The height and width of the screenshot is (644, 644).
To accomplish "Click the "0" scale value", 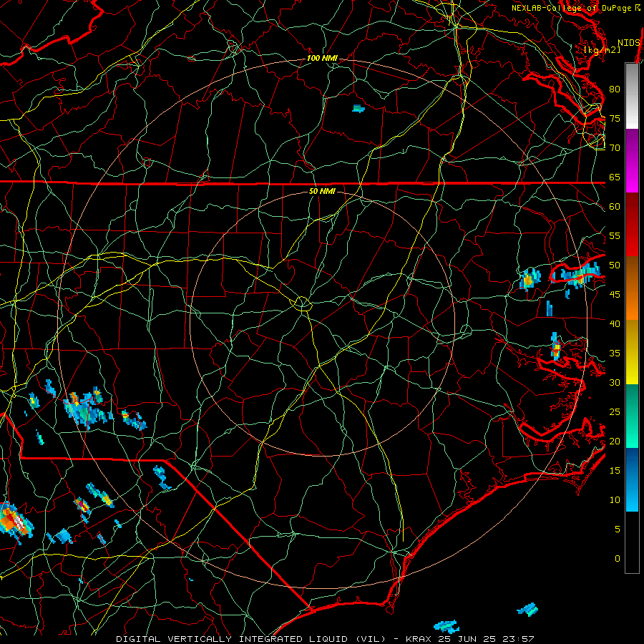I will pyautogui.click(x=618, y=559).
